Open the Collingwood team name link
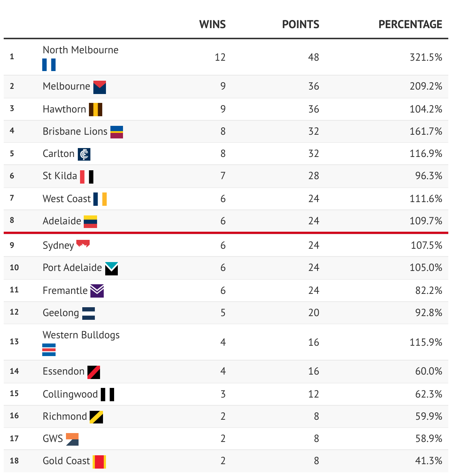The width and height of the screenshot is (452, 476). 70,394
